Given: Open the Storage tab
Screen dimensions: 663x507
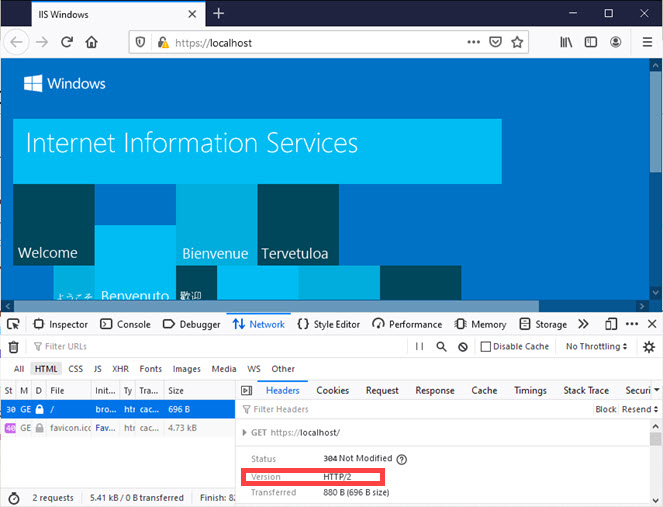Looking at the screenshot, I should [x=543, y=324].
